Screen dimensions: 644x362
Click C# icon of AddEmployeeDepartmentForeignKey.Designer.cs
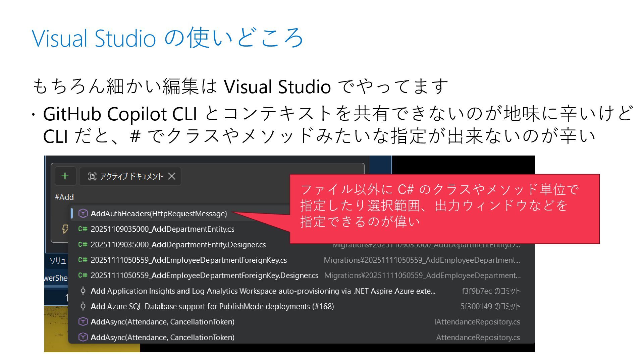click(83, 275)
